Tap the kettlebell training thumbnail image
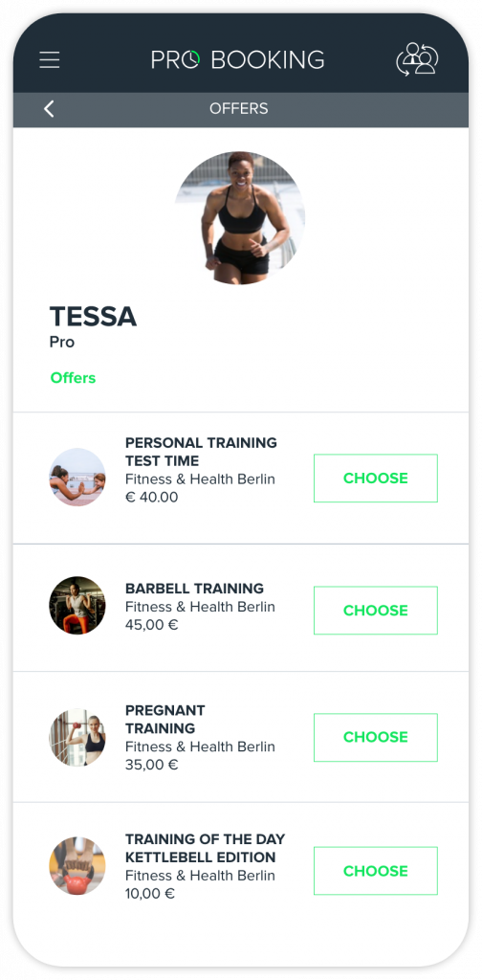 pyautogui.click(x=77, y=866)
